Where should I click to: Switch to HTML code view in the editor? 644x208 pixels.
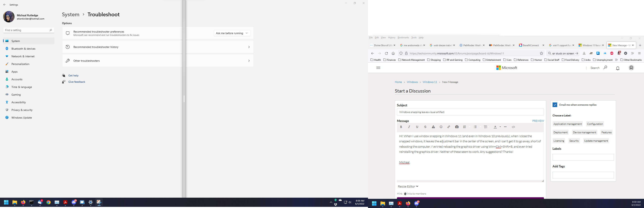pos(513,127)
